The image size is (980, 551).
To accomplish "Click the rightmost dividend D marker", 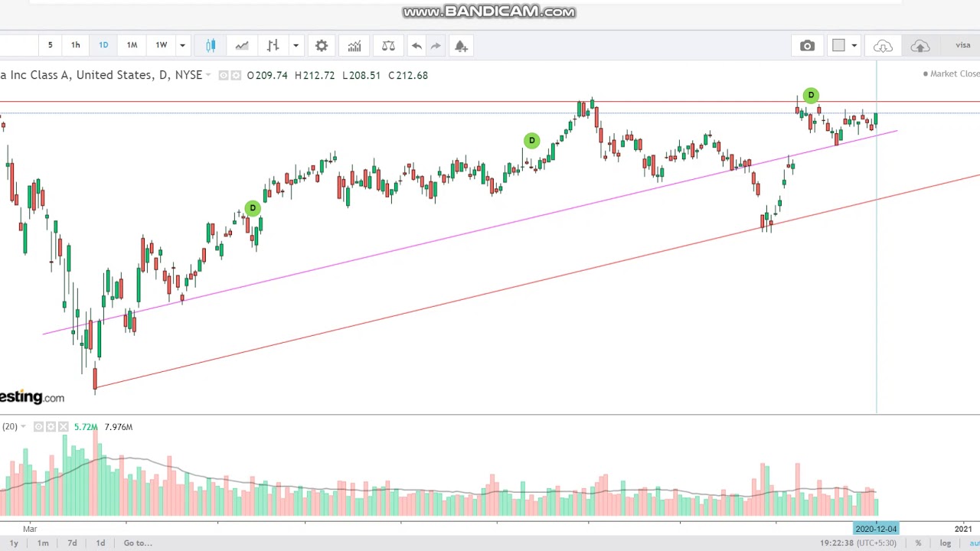I will (811, 96).
